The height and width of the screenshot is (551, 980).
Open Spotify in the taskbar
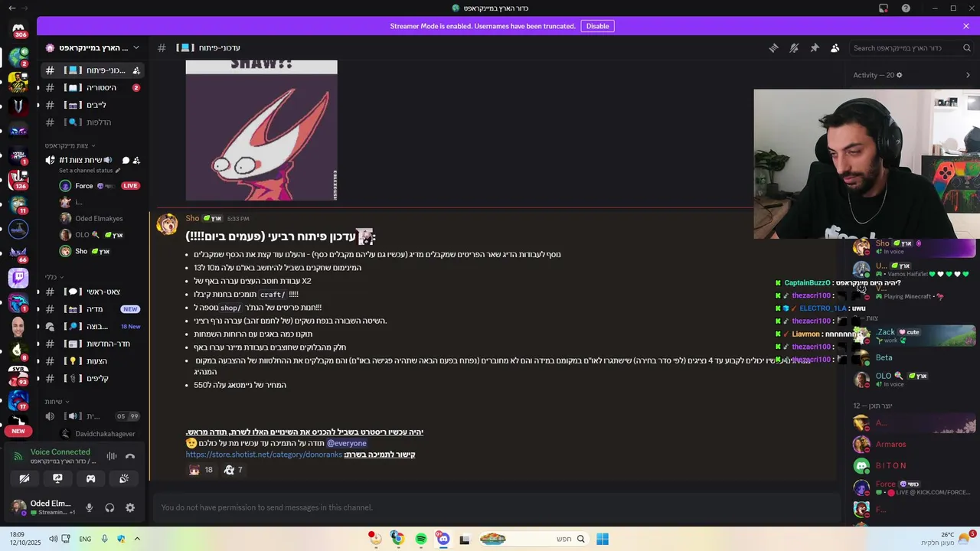click(x=421, y=540)
